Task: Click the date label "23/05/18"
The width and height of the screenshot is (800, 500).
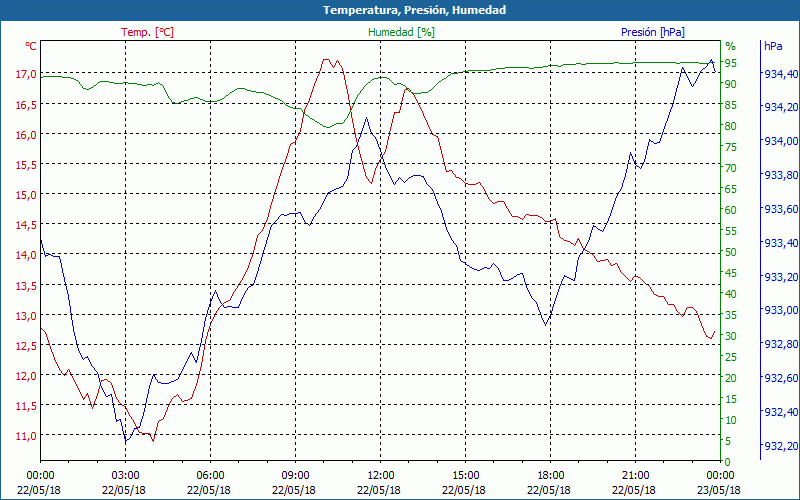Action: 720,490
